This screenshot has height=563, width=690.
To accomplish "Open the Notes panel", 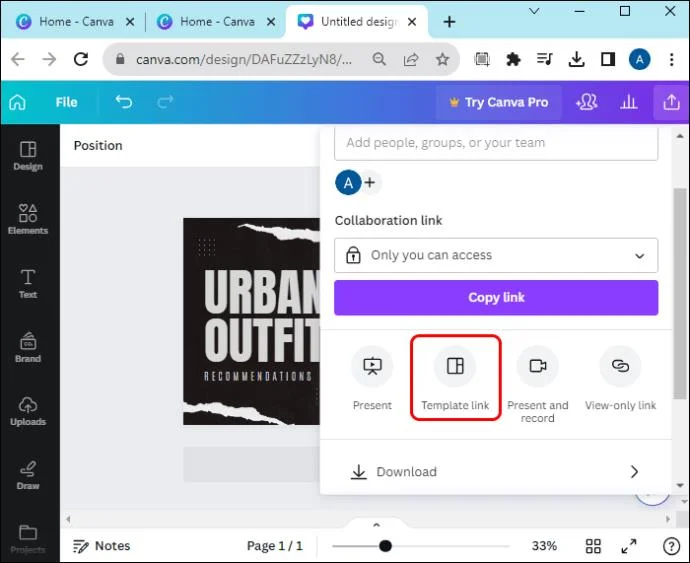I will (102, 546).
